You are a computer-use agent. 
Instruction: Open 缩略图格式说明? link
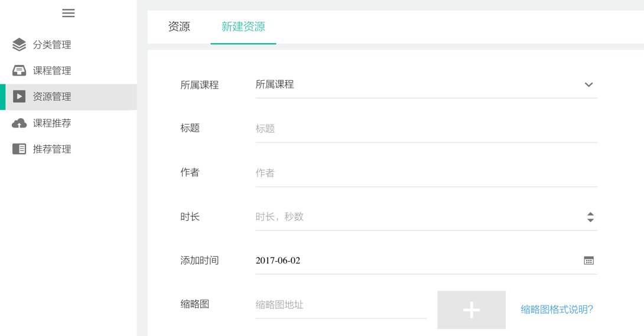pos(557,309)
